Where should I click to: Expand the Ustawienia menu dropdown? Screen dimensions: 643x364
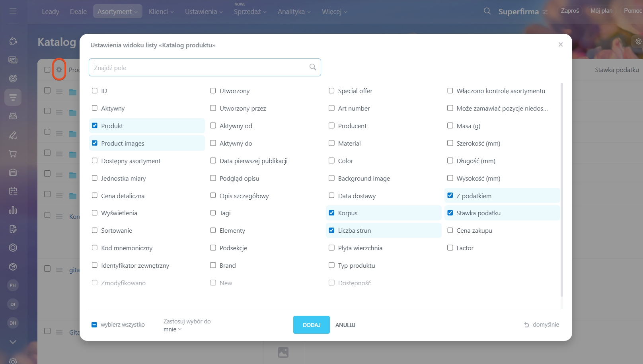pyautogui.click(x=204, y=12)
